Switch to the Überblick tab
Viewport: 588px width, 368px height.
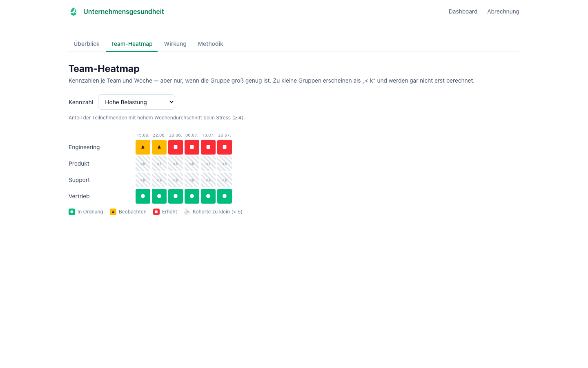point(87,44)
